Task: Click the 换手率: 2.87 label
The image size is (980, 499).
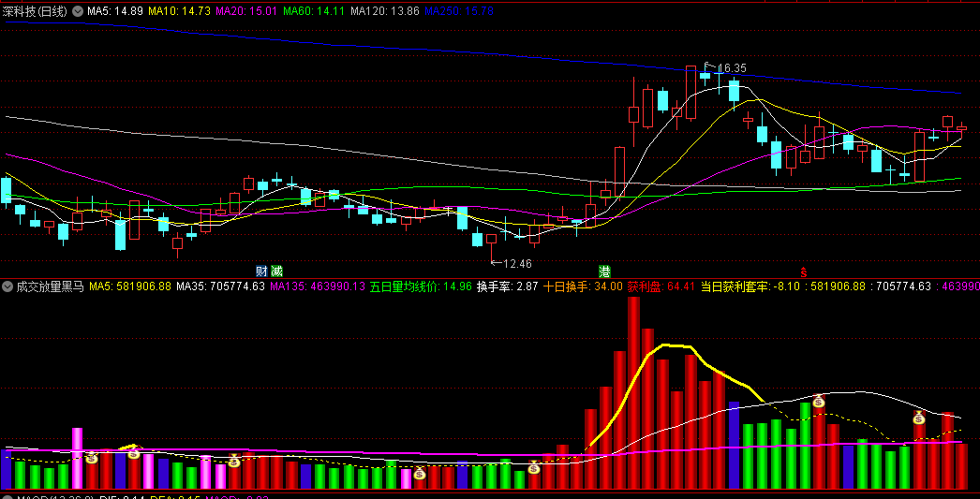Action: (x=508, y=286)
